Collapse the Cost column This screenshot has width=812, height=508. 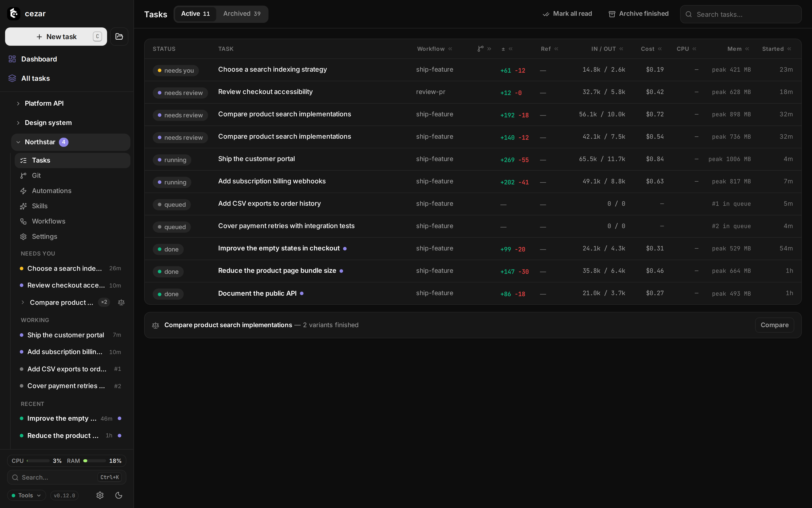(660, 49)
